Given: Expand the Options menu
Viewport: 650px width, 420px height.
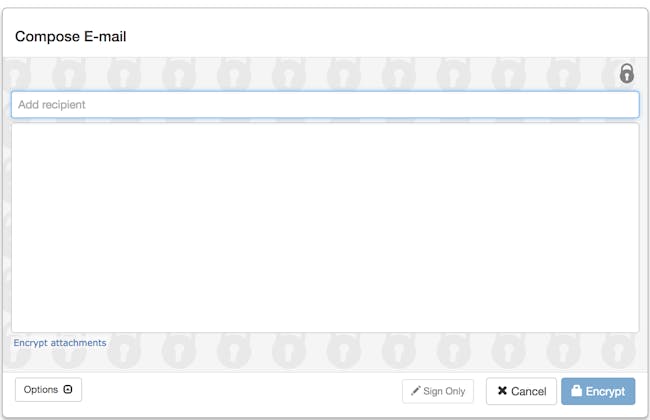Looking at the screenshot, I should click(x=49, y=390).
